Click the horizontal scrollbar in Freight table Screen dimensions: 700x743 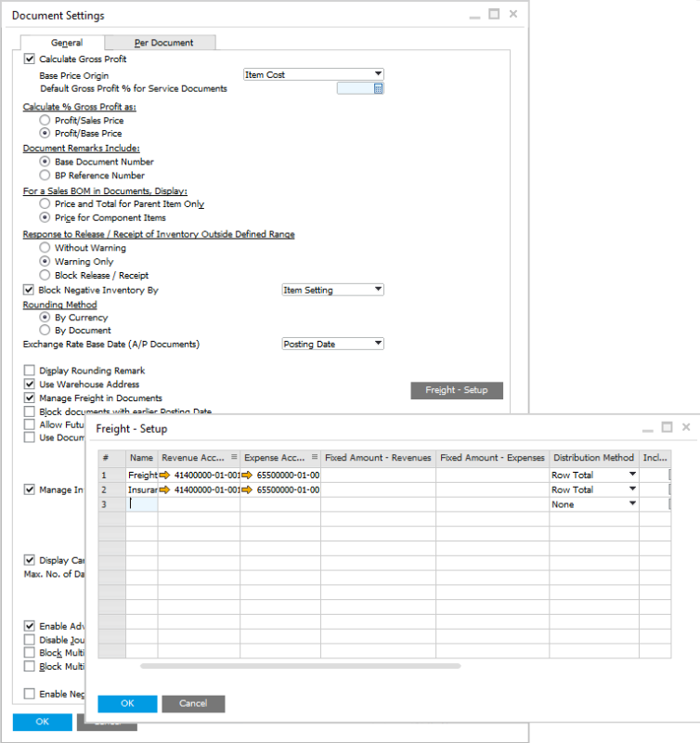pyautogui.click(x=300, y=666)
